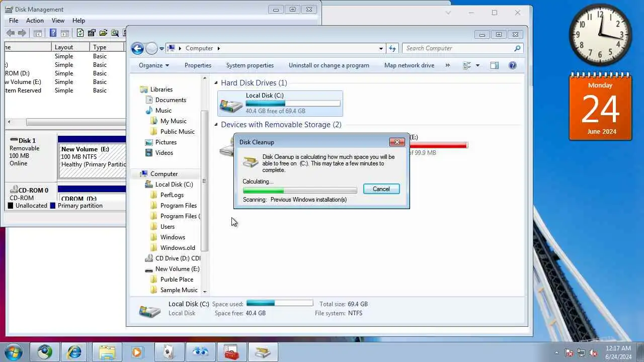Click muted volume icon in tray
Viewport: 644px width, 362px height.
pyautogui.click(x=594, y=352)
